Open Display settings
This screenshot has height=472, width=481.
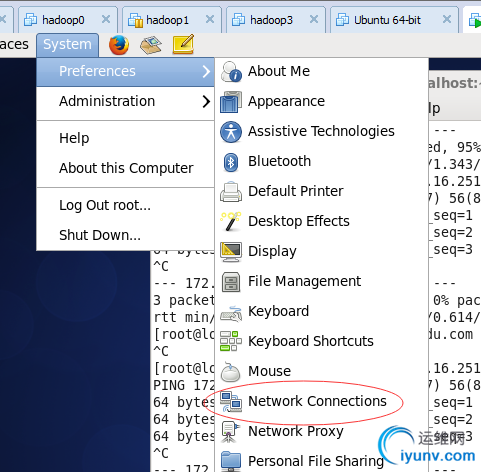321,251
